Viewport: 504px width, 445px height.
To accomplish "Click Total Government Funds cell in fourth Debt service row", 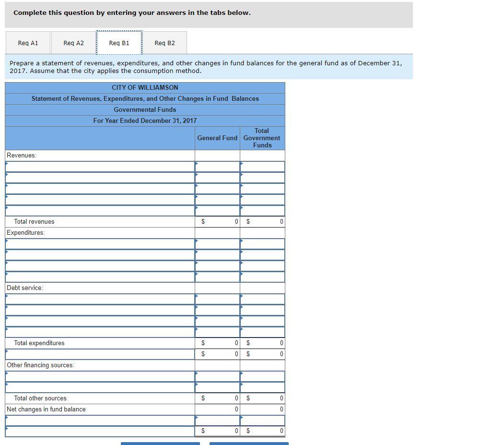I will coord(263,332).
